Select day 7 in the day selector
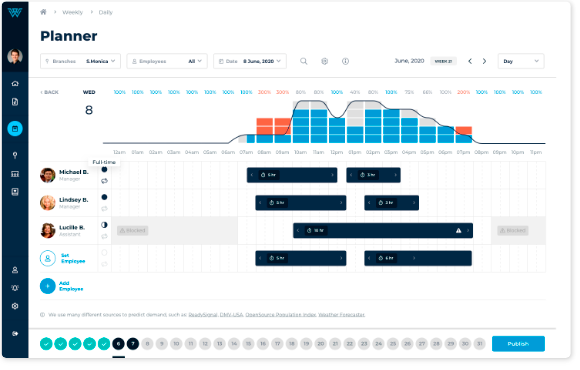Image resolution: width=580 pixels, height=370 pixels. (133, 344)
